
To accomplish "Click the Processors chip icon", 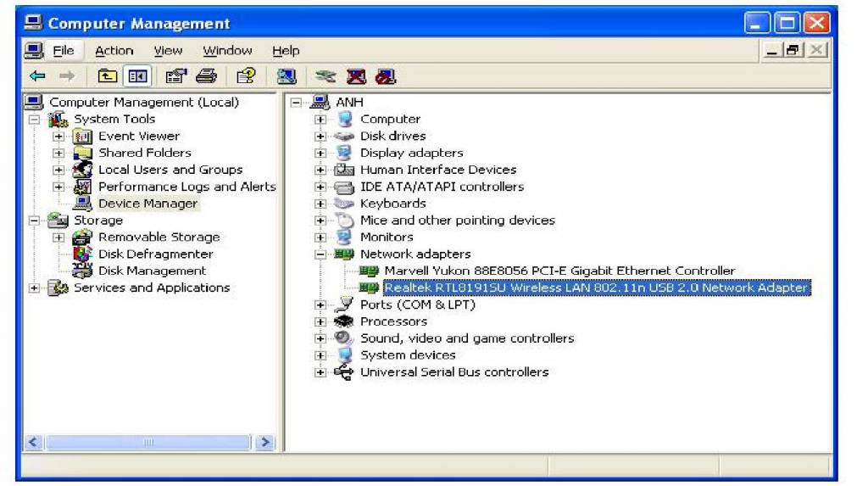I will click(344, 321).
